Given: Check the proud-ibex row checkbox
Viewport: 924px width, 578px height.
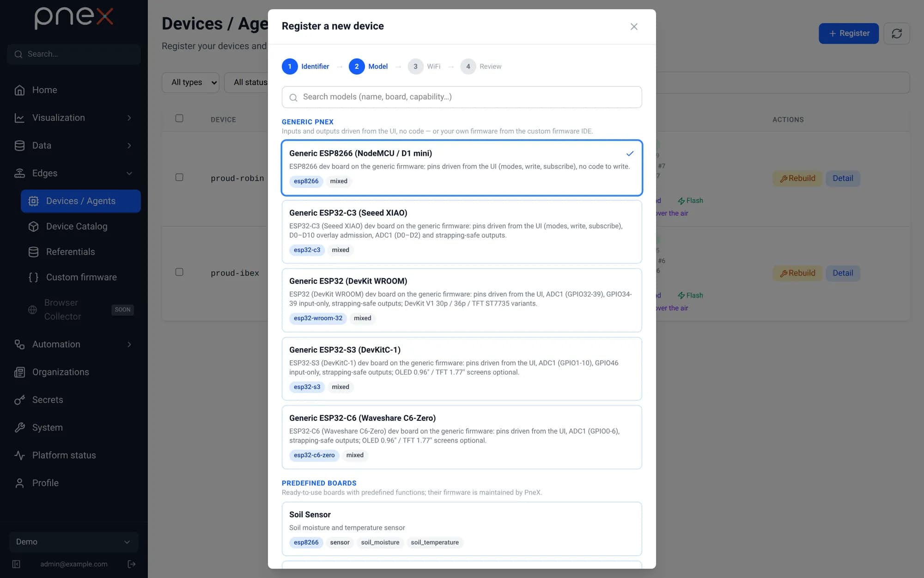Looking at the screenshot, I should [179, 272].
